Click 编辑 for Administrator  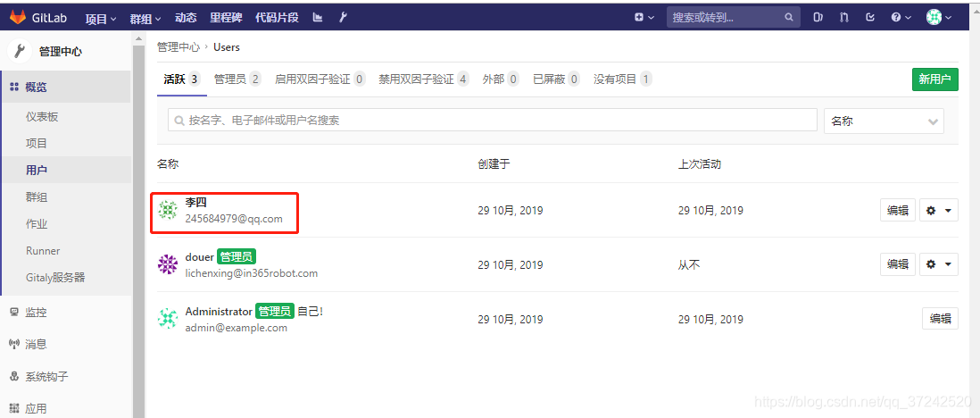click(940, 319)
